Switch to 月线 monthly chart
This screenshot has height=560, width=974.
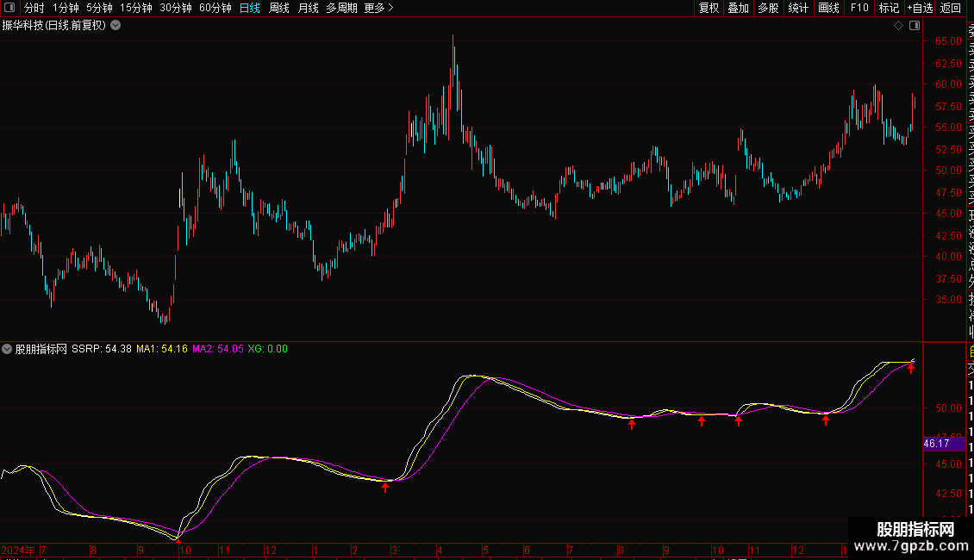pyautogui.click(x=308, y=8)
